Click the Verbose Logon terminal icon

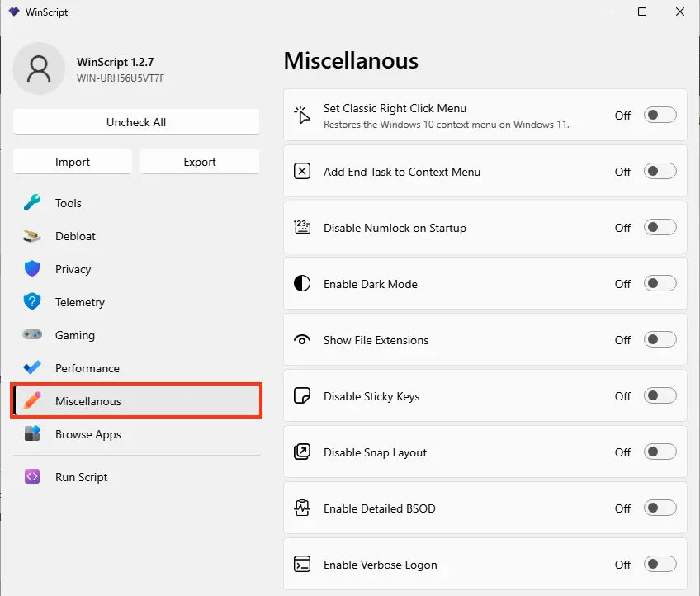302,565
